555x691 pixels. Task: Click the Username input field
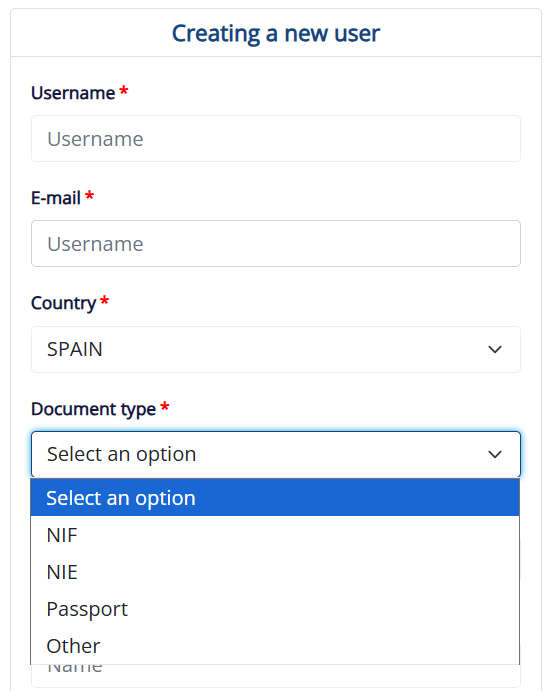tap(276, 138)
